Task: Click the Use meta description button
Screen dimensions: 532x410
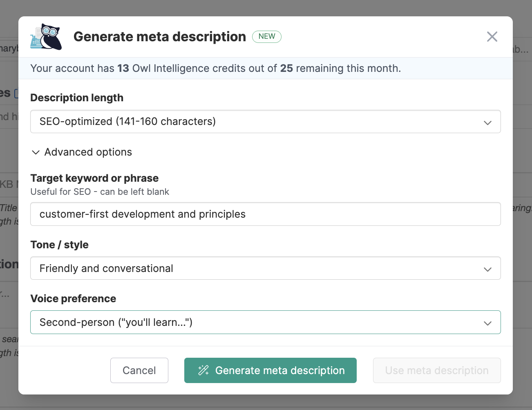Action: tap(436, 370)
